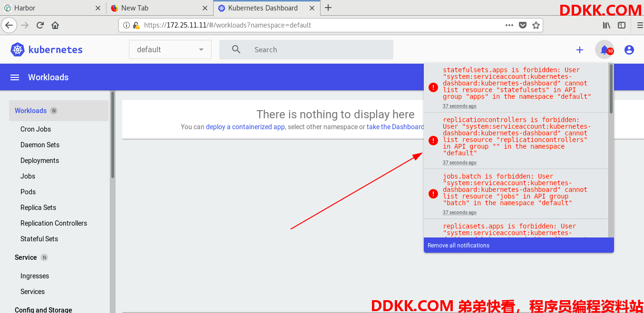Open Ingresses in sidebar
The width and height of the screenshot is (644, 313).
[x=35, y=276]
